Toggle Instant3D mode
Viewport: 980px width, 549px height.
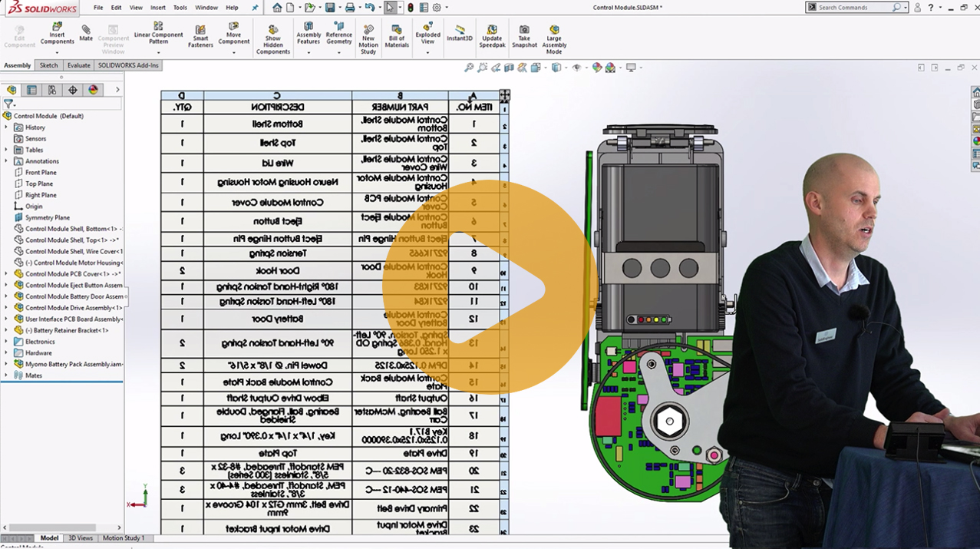pyautogui.click(x=460, y=33)
